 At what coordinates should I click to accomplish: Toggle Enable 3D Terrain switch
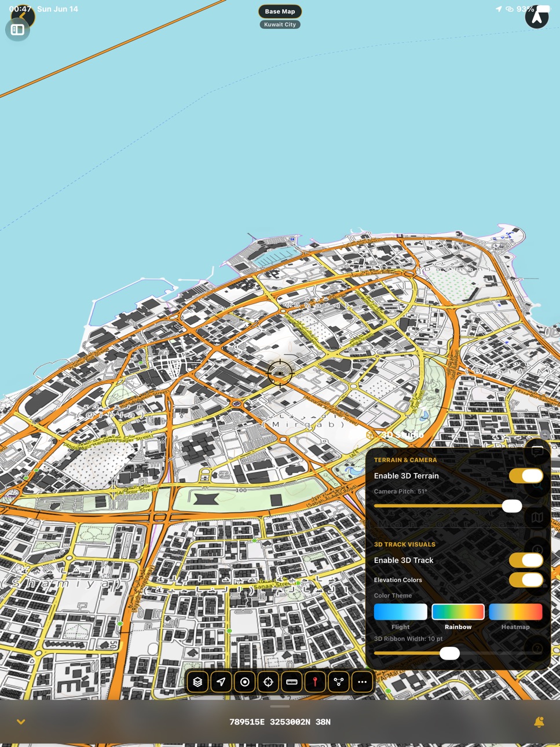(x=526, y=476)
